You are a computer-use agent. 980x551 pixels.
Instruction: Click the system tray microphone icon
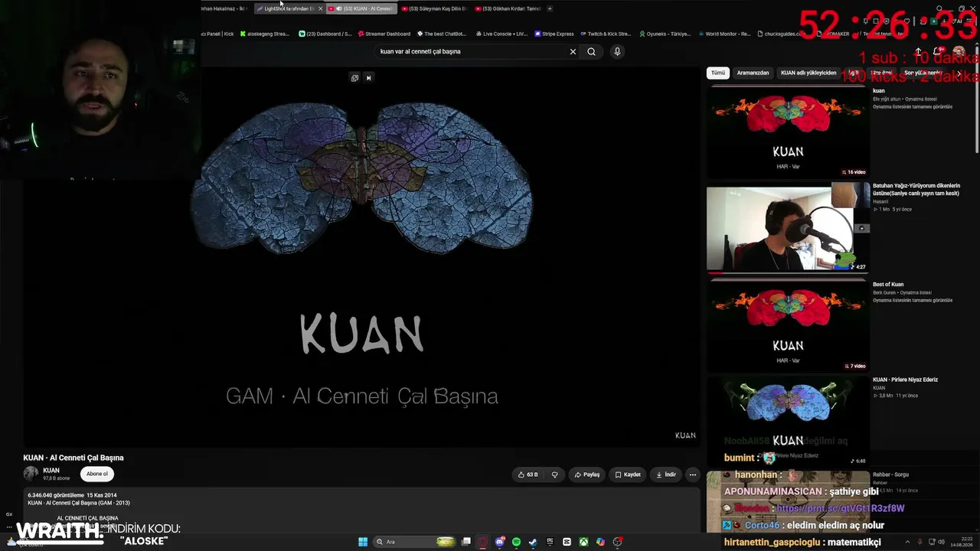point(920,542)
